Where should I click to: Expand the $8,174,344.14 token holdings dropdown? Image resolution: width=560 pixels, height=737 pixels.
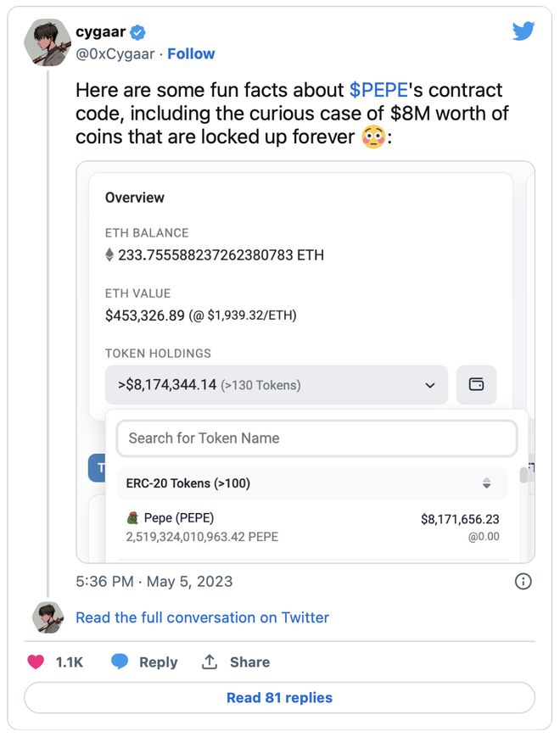point(277,385)
